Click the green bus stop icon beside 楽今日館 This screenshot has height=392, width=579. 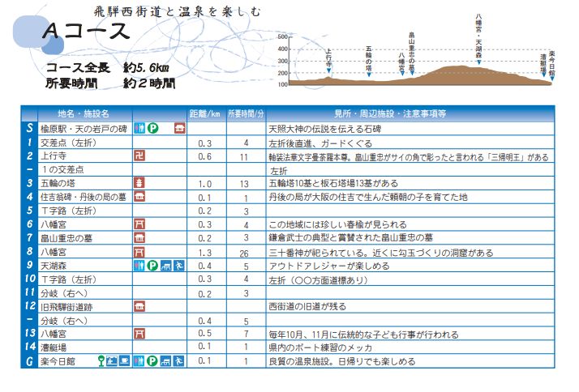(101, 360)
